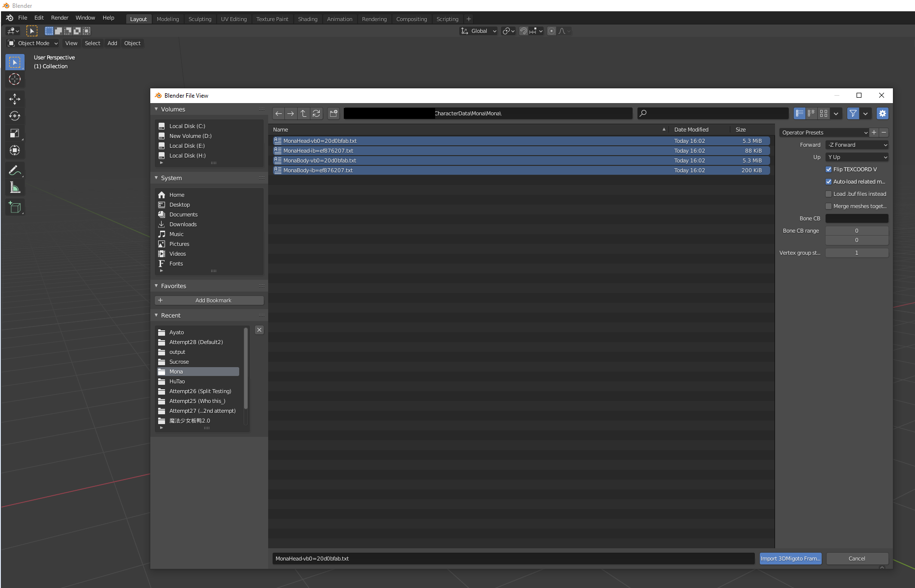
Task: Click the Cancel button
Action: click(x=857, y=559)
